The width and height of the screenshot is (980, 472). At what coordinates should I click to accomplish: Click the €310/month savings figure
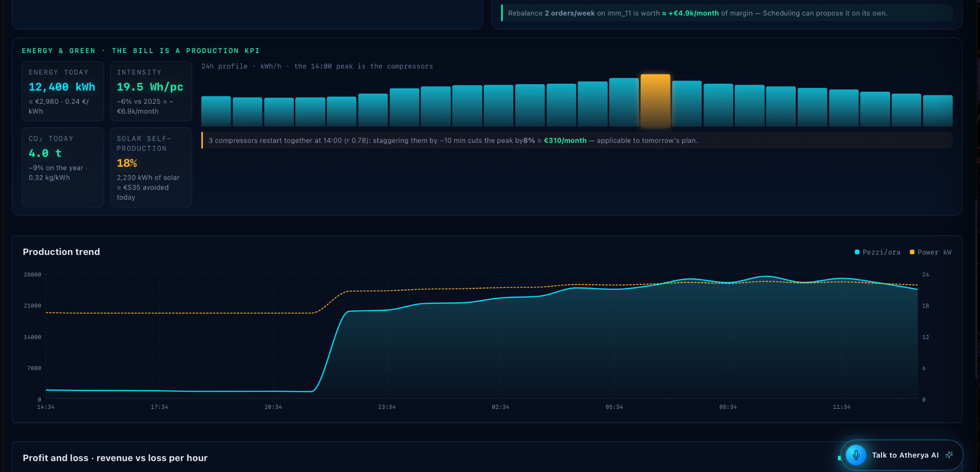click(x=565, y=141)
